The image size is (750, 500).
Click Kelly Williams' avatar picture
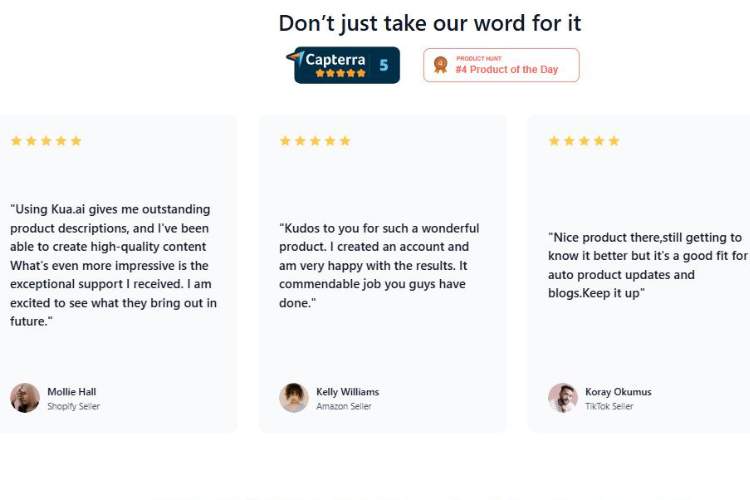point(294,398)
